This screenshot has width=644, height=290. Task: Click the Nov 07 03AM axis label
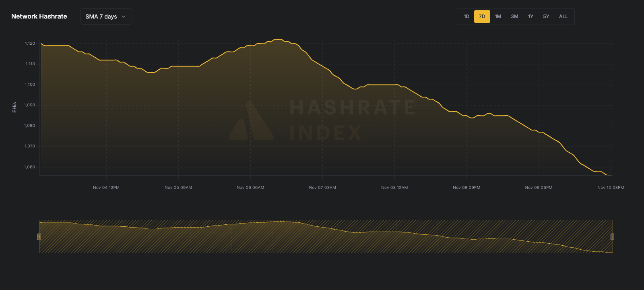click(322, 188)
